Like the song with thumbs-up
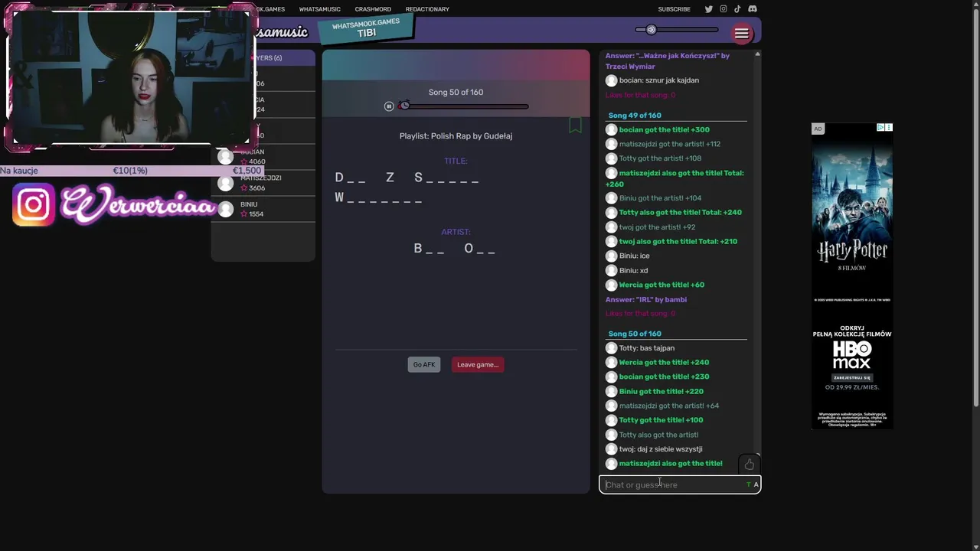 click(749, 465)
